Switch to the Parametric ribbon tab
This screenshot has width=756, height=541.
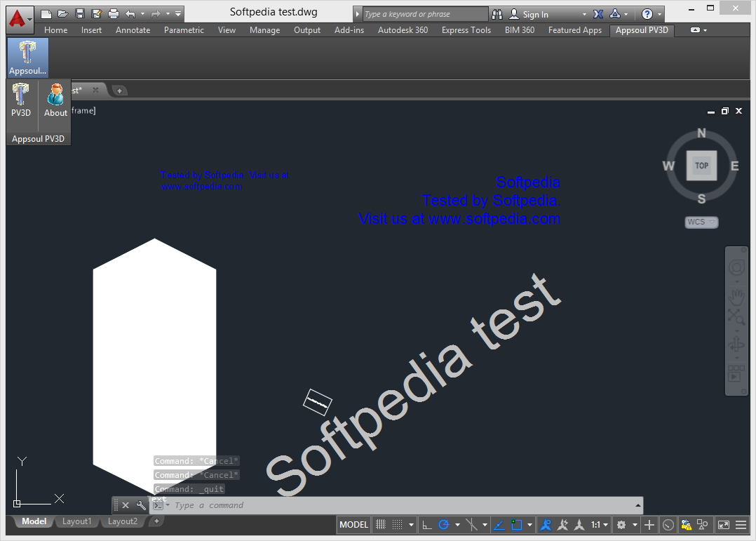click(x=184, y=30)
